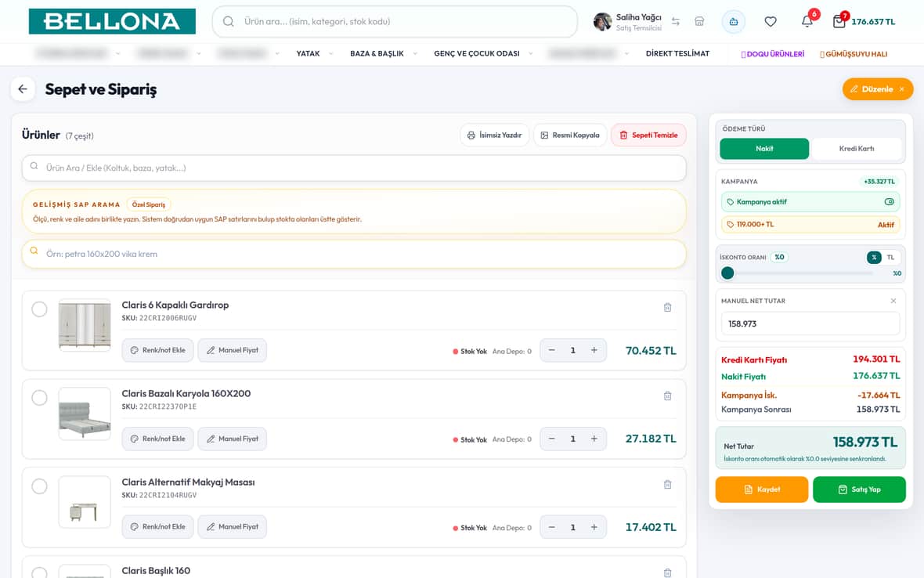Expand GENÇ VE ÇOCUK ODASI chevron
This screenshot has width=924, height=578.
pyautogui.click(x=530, y=53)
